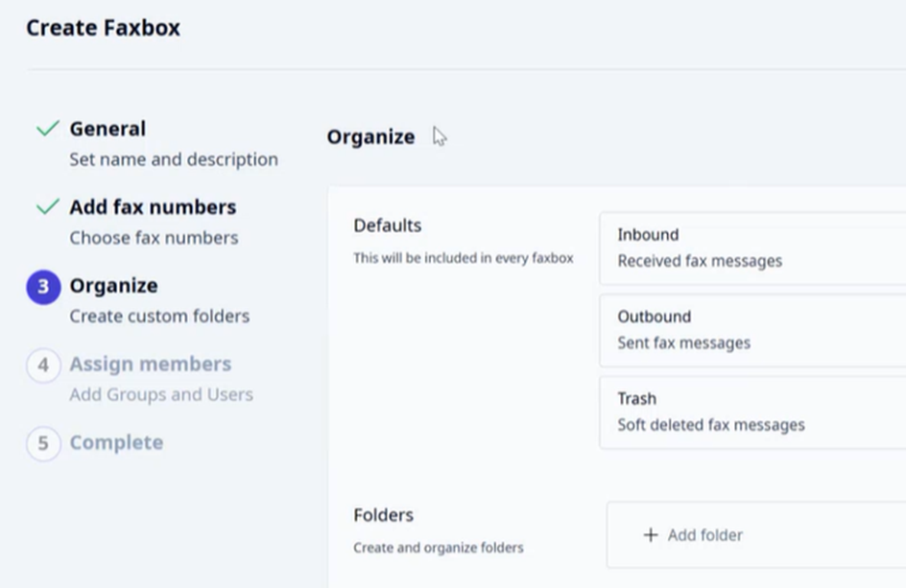Viewport: 906px width, 588px height.
Task: Jump to Assign members step
Action: tap(151, 364)
